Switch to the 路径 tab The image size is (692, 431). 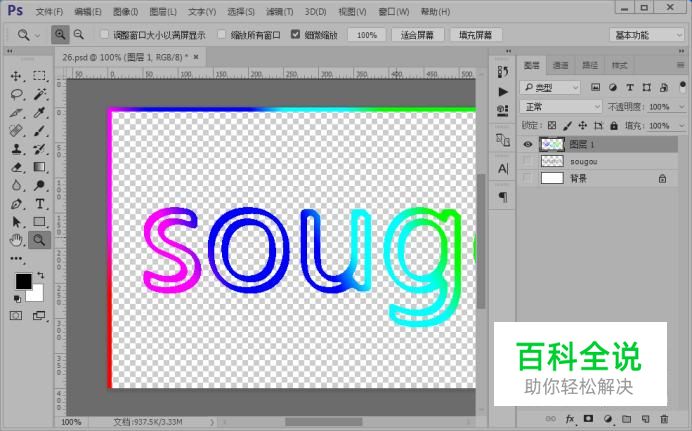point(590,65)
